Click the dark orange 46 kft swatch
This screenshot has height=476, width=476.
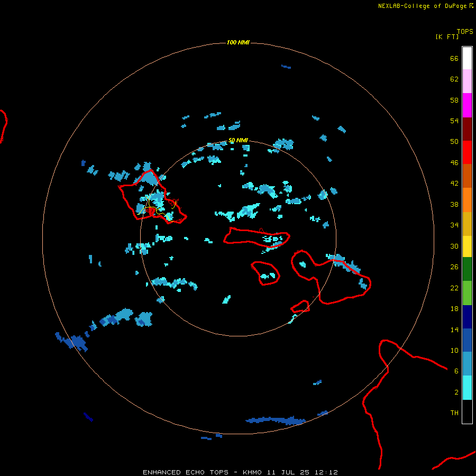click(467, 176)
